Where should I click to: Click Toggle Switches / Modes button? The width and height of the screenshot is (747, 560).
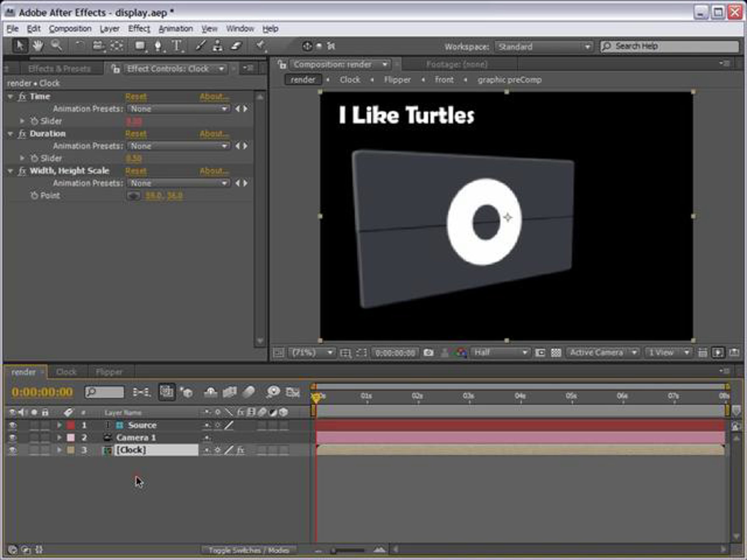(x=249, y=551)
